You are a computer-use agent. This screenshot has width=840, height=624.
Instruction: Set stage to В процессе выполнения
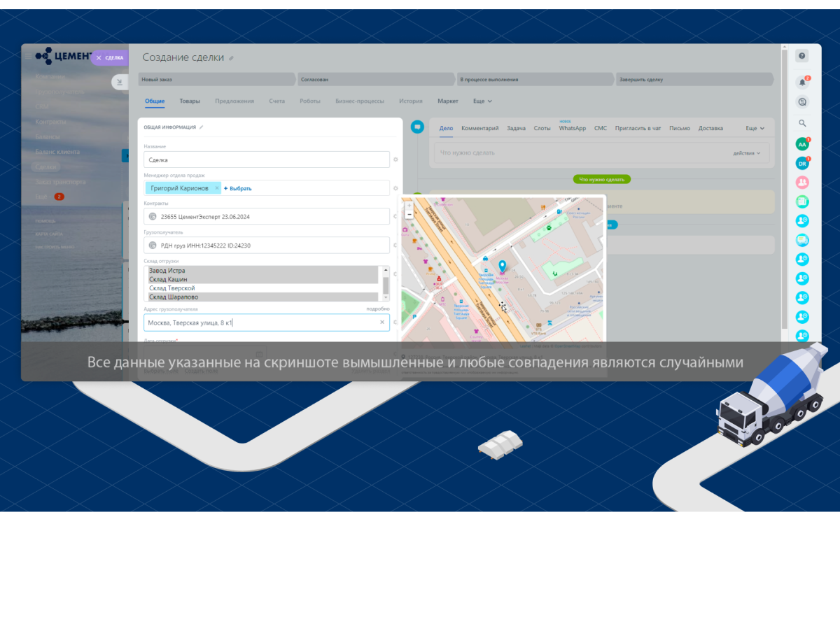[536, 80]
